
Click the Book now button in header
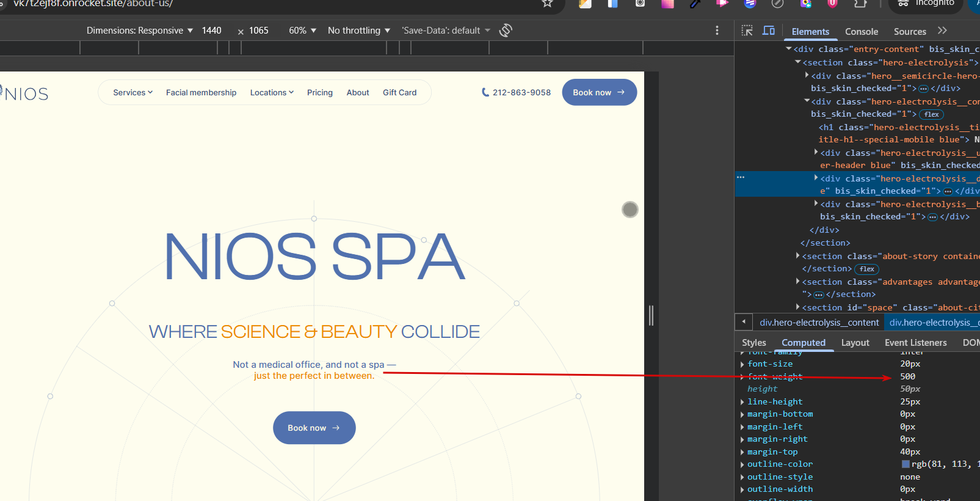599,92
